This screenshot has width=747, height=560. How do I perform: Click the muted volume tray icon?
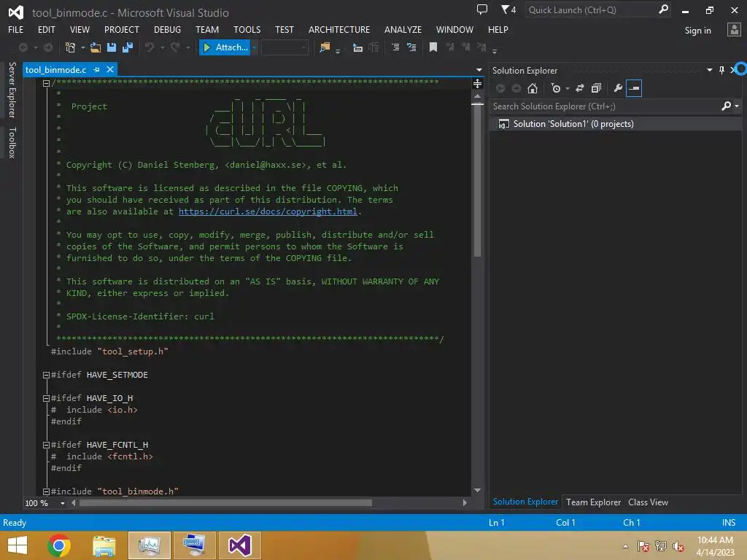pos(678,546)
